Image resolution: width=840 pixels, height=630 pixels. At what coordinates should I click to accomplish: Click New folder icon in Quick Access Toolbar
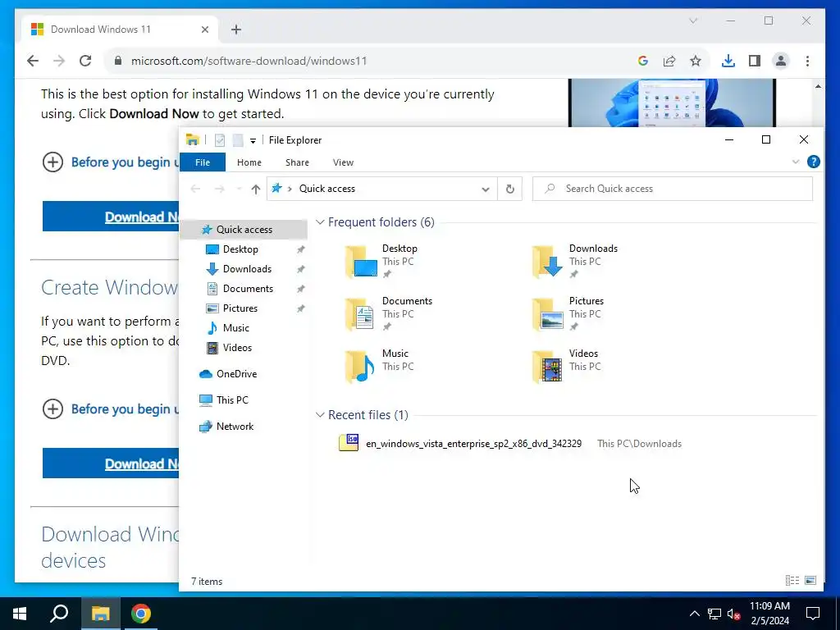coord(238,139)
